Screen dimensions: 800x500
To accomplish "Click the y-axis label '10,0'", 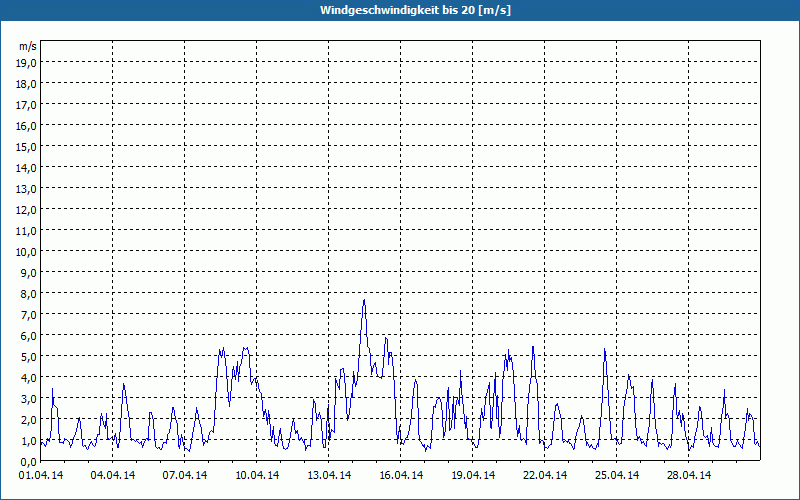I will pyautogui.click(x=27, y=252).
